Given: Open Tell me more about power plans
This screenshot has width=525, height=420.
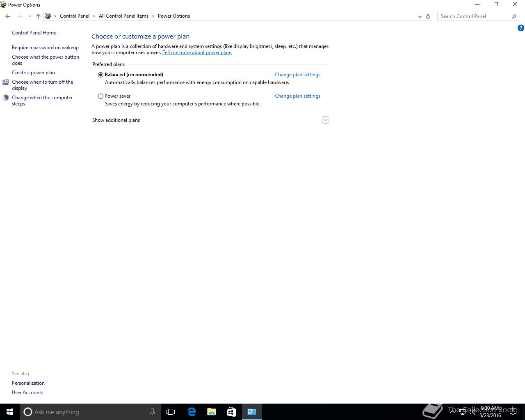Looking at the screenshot, I should (197, 52).
